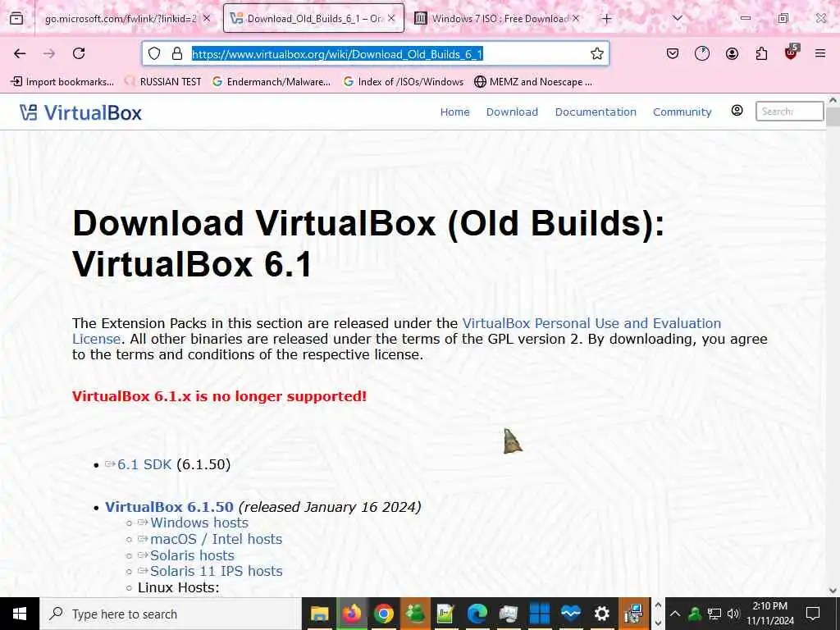The width and height of the screenshot is (840, 630).
Task: Close the Windows 7 ISO tab
Action: point(576,19)
